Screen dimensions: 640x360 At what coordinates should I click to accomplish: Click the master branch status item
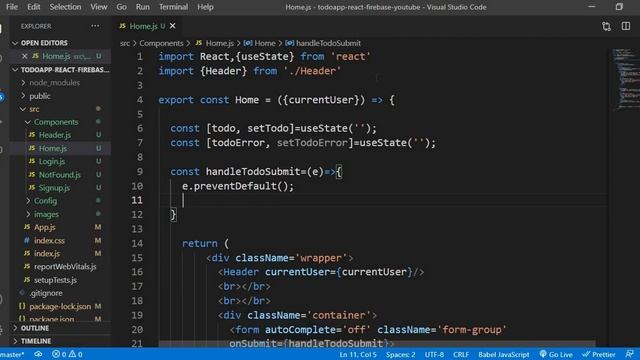(x=12, y=354)
